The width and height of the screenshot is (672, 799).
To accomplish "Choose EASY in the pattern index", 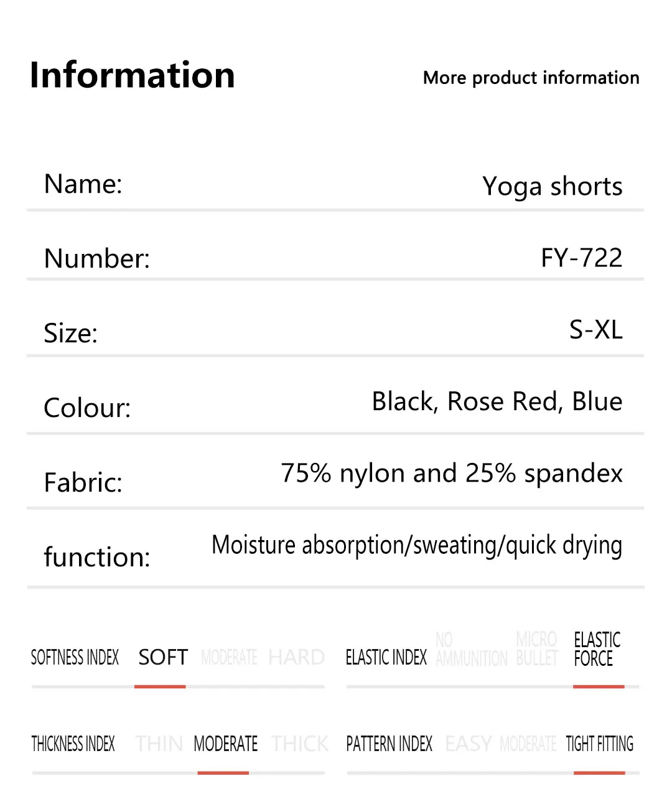I will tap(469, 744).
